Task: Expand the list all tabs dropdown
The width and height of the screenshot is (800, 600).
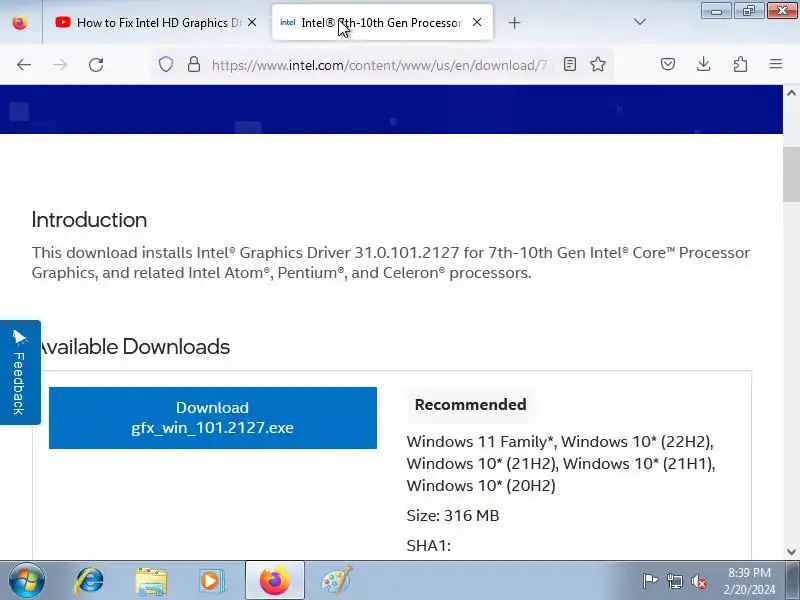Action: [639, 22]
